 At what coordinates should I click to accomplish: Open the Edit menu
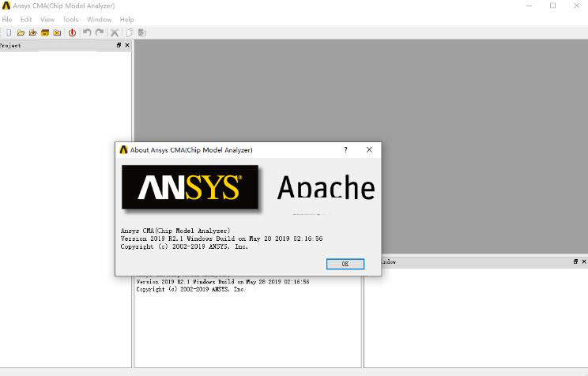26,20
